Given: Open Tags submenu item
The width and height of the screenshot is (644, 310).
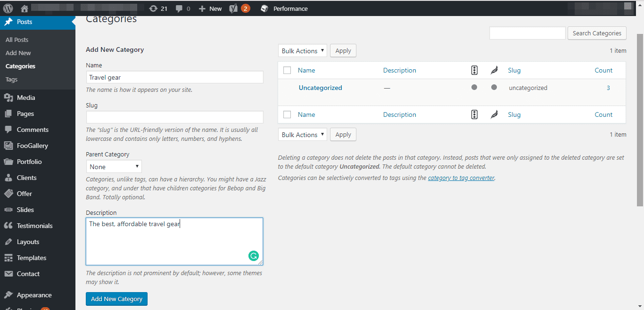Looking at the screenshot, I should click(11, 79).
